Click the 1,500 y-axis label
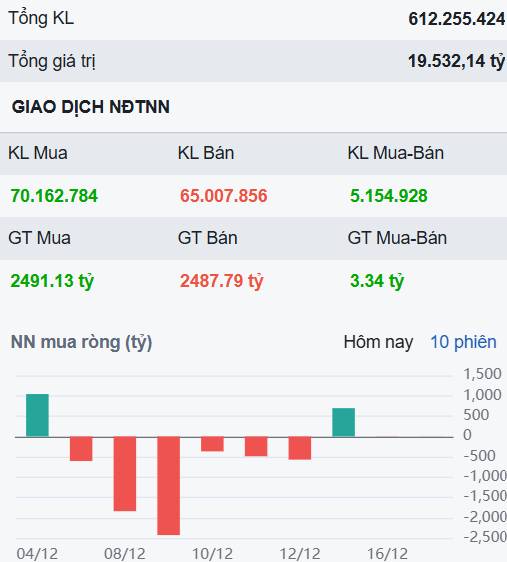507x562 pixels. click(482, 374)
